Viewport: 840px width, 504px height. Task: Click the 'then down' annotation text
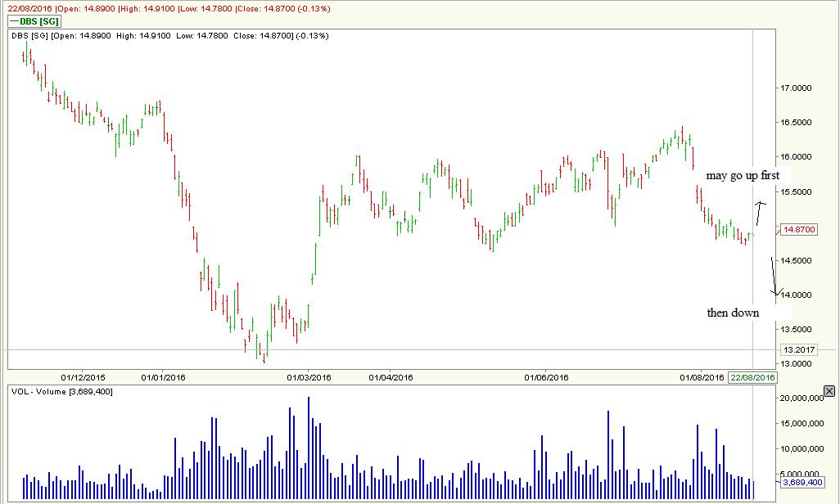click(733, 313)
